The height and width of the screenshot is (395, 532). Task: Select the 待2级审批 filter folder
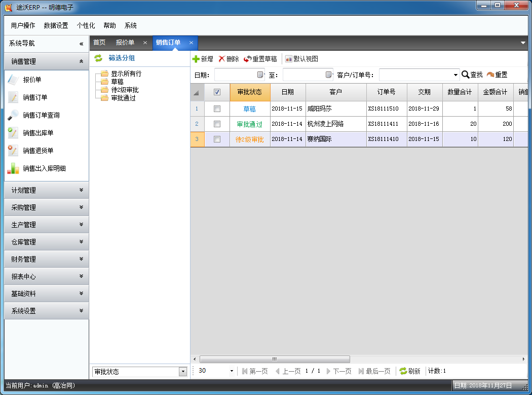(x=125, y=90)
